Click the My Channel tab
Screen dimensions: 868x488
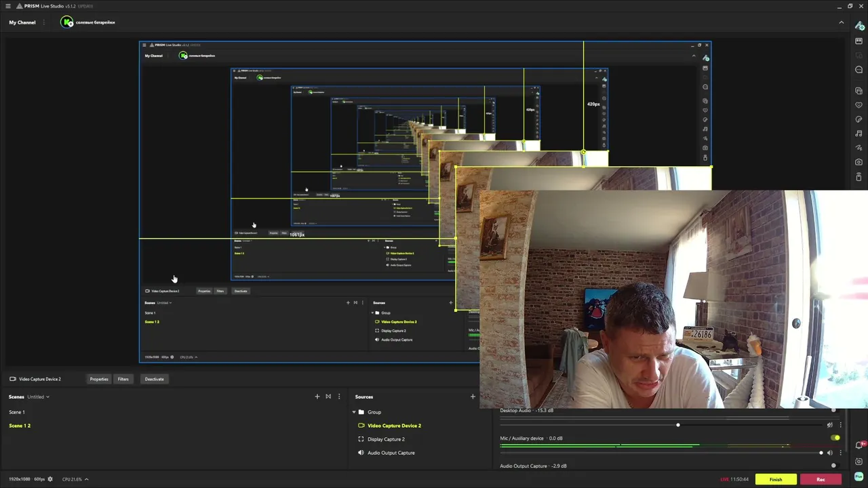[22, 22]
